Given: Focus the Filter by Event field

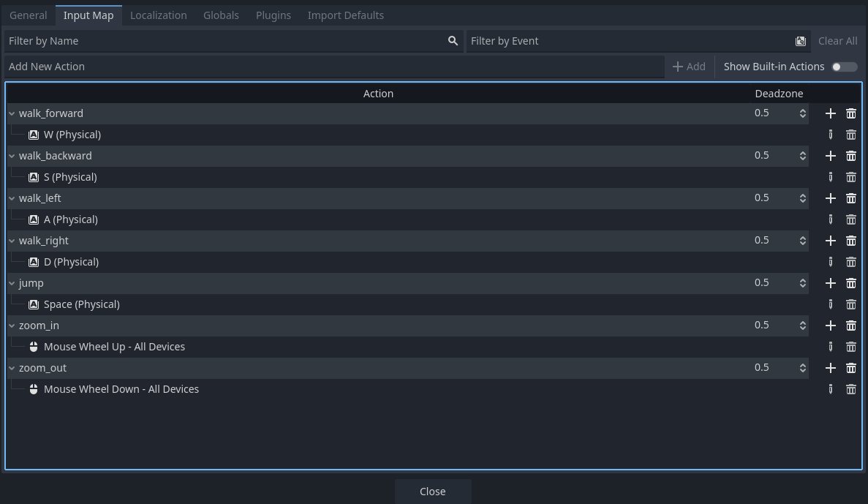Looking at the screenshot, I should pos(638,41).
